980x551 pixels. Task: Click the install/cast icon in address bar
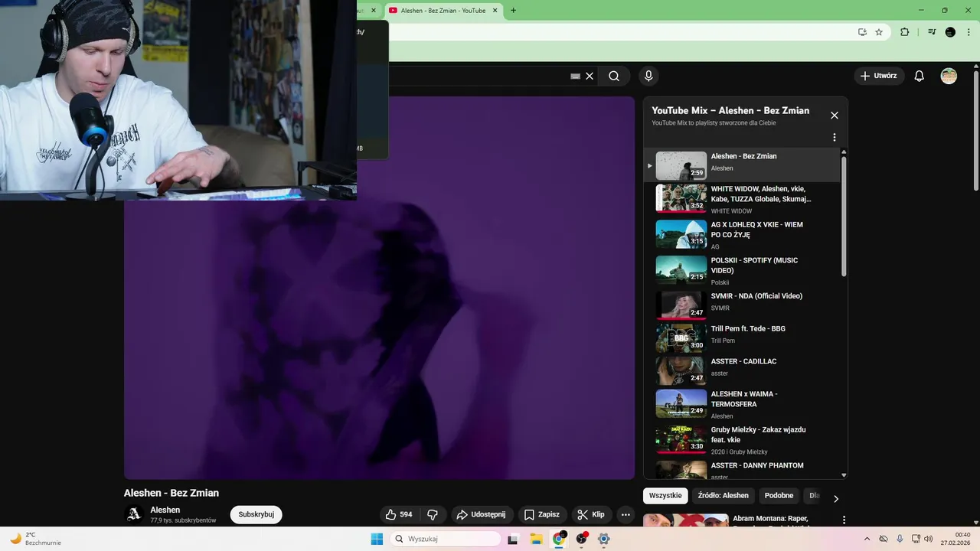(x=862, y=32)
